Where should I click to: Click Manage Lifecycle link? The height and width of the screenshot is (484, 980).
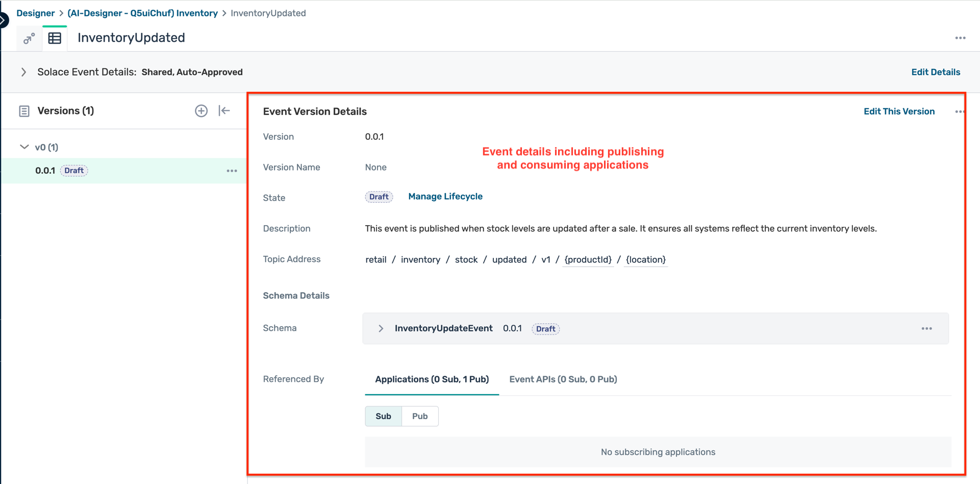coord(445,197)
